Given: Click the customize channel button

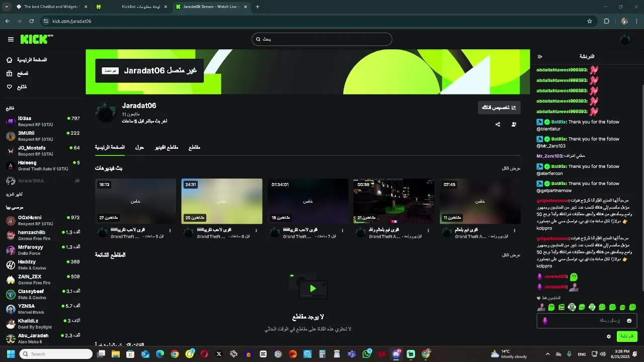Looking at the screenshot, I should 499,108.
